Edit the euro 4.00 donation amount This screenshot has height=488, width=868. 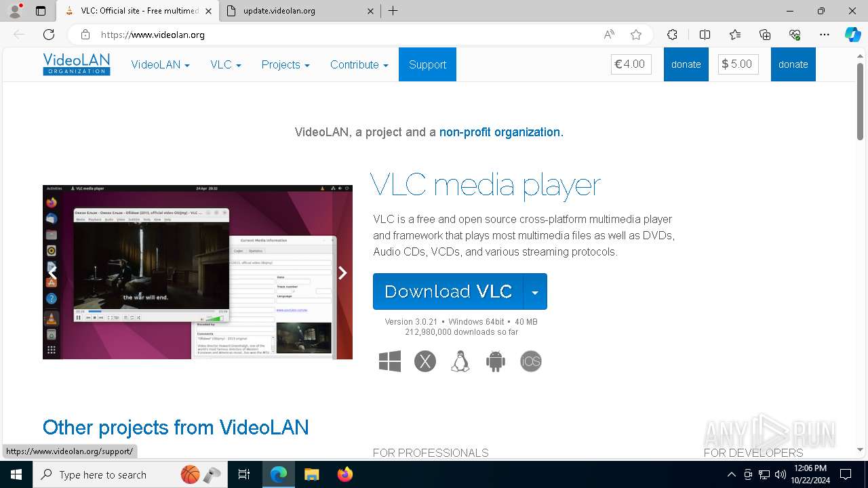point(631,64)
